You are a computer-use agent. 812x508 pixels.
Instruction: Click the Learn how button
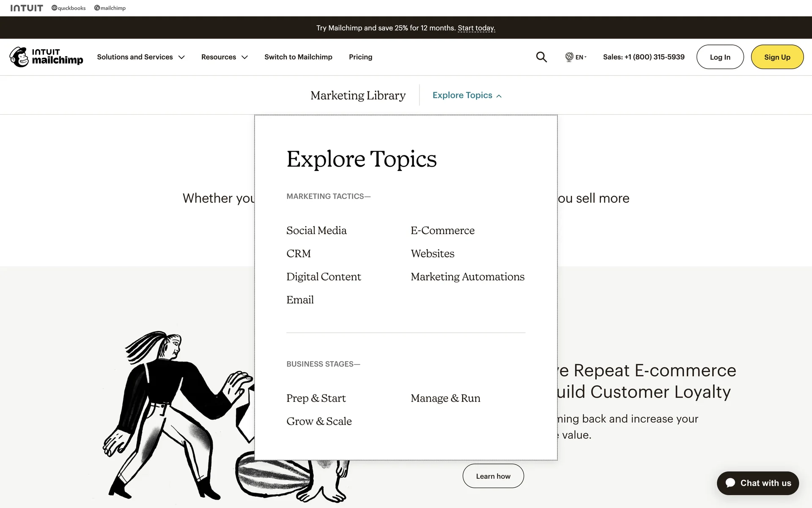tap(493, 476)
